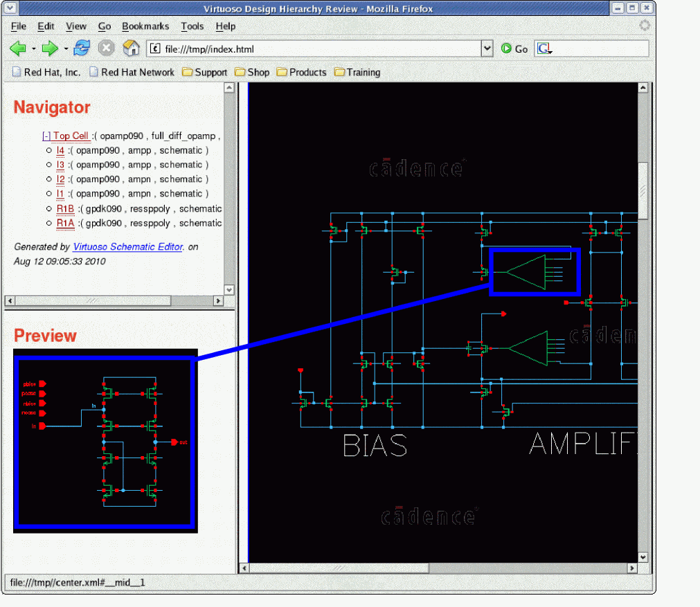
Task: Collapse the Top Cell tree node
Action: click(x=46, y=136)
